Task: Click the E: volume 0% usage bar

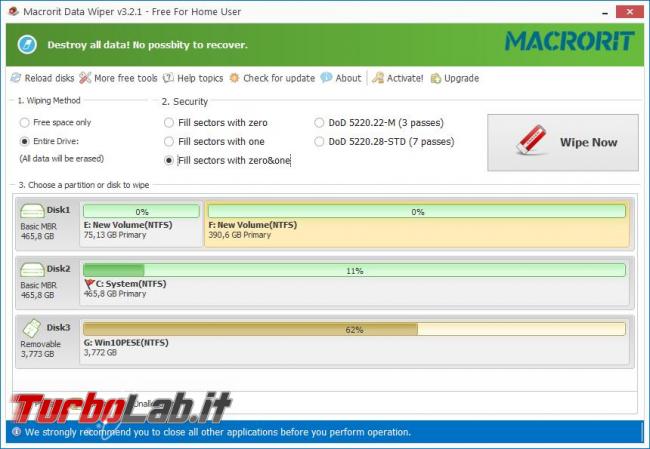Action: [141, 211]
